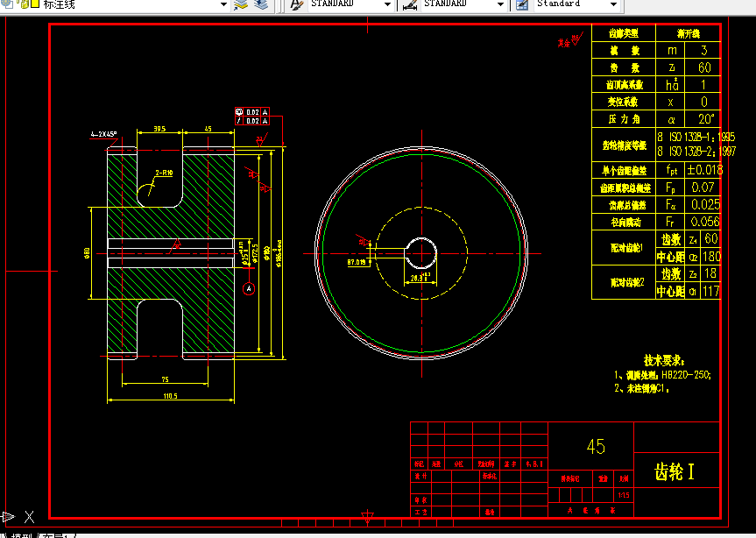Click the Layer Previous icon
The width and height of the screenshot is (756, 538).
(x=261, y=4)
